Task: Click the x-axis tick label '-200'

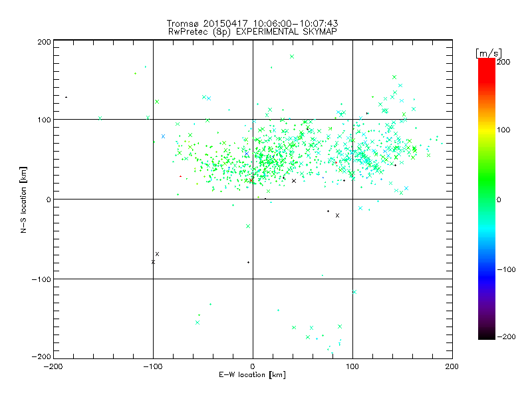Action: [53, 366]
